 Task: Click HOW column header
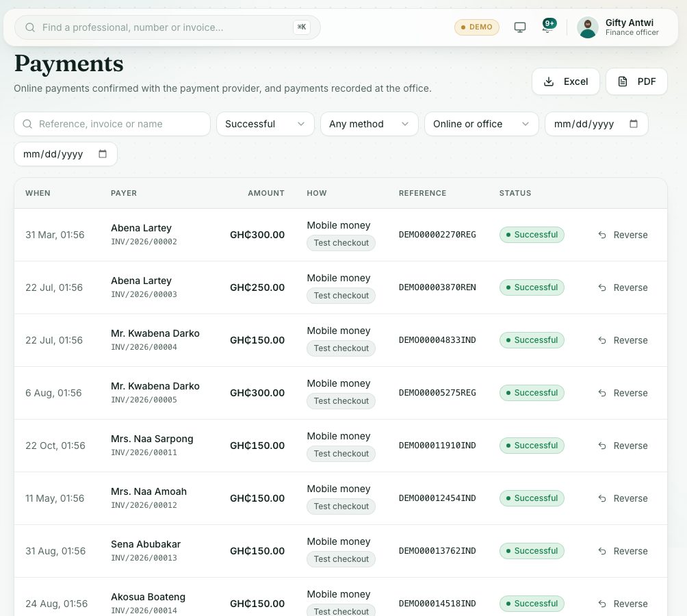pyautogui.click(x=316, y=193)
